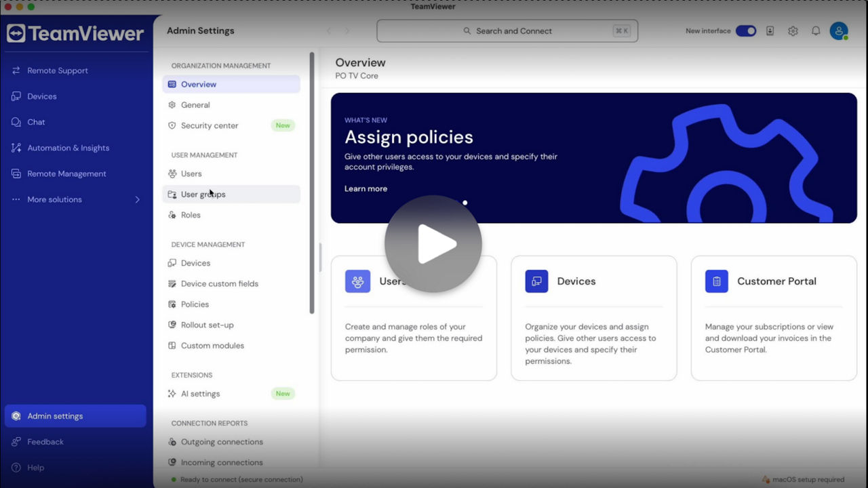The height and width of the screenshot is (488, 868).
Task: Open the top-bar settings gear
Action: tap(793, 31)
